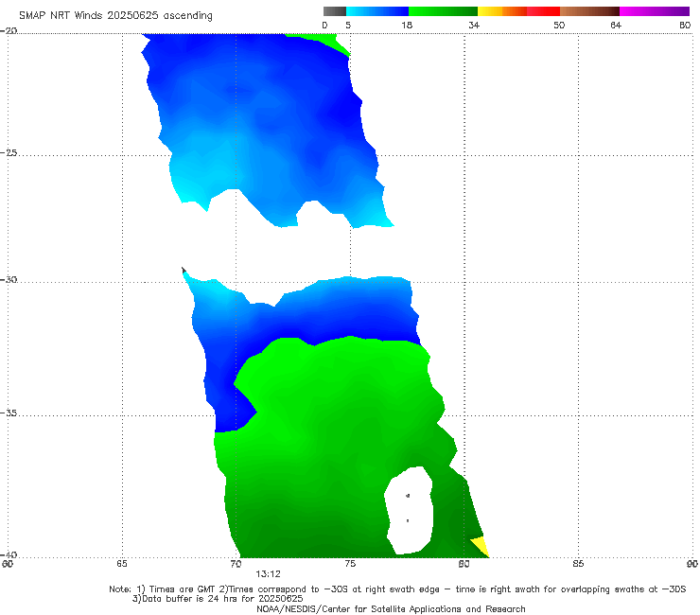Viewport: 700px width, 615px height.
Task: Click the color bar label "34"
Action: pos(474,25)
